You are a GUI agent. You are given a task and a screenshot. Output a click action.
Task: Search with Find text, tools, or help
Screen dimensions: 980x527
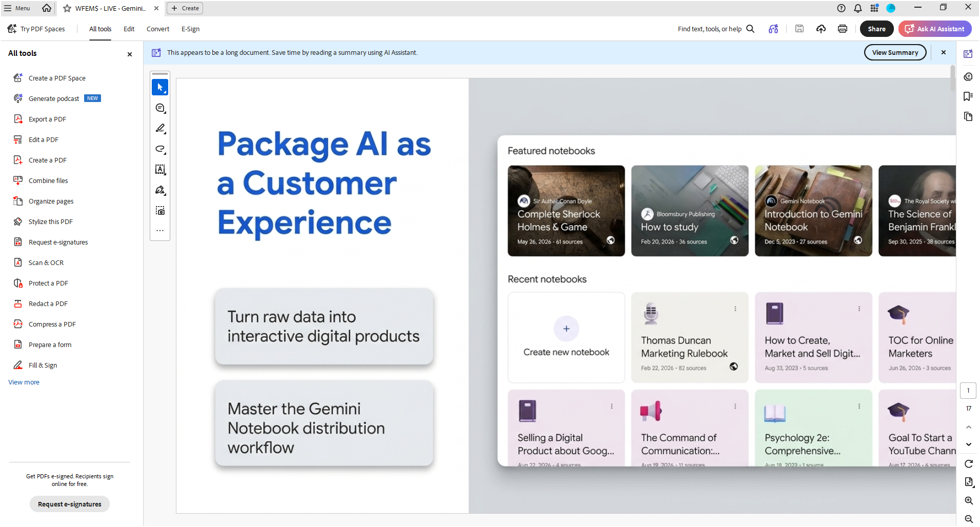[716, 29]
